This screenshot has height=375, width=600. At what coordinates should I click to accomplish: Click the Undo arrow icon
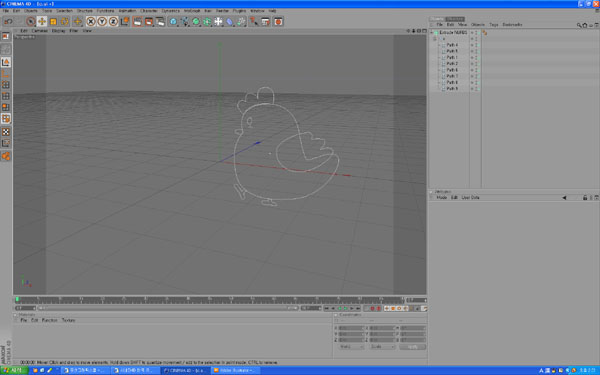pyautogui.click(x=8, y=21)
